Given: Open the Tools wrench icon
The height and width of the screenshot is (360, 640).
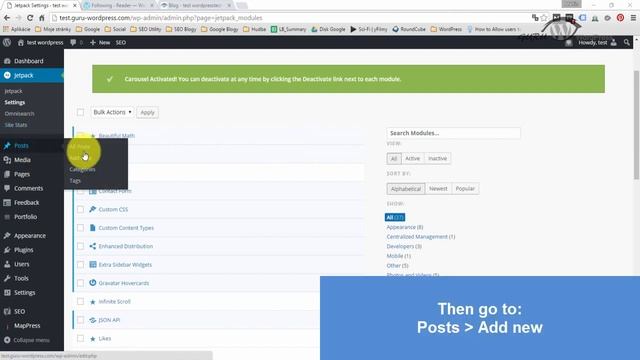Looking at the screenshot, I should point(7,278).
